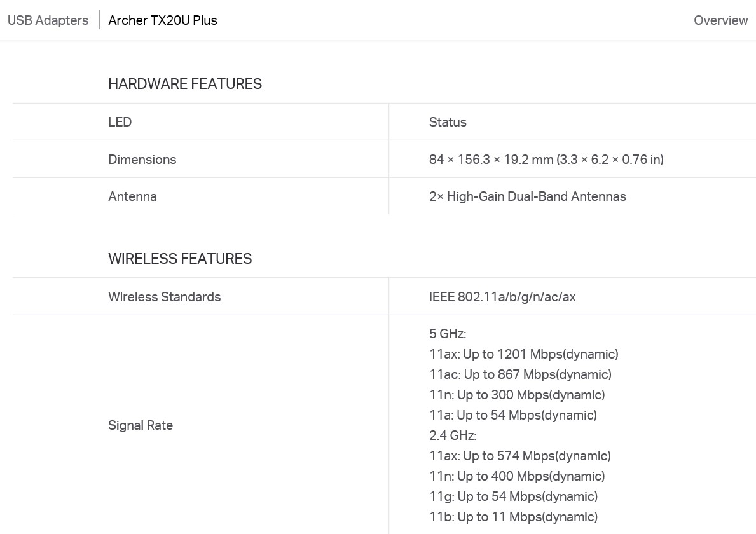The image size is (756, 534).
Task: Click the Archer TX20U Plus product title
Action: pos(163,20)
